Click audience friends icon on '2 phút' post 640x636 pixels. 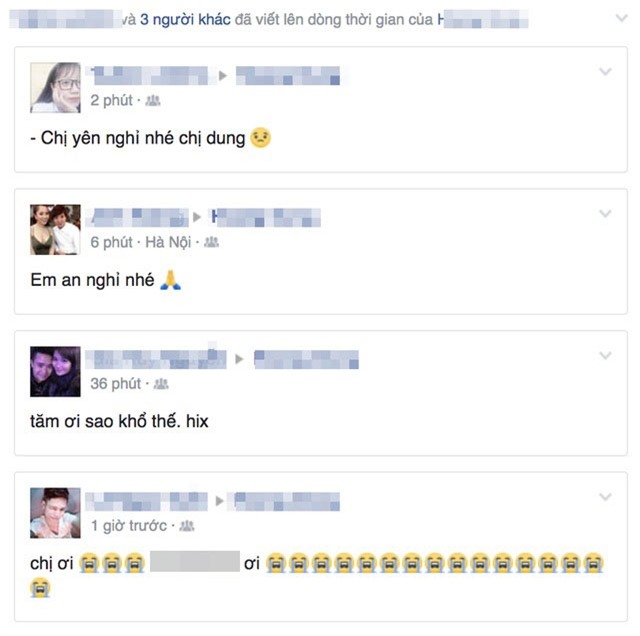click(153, 100)
